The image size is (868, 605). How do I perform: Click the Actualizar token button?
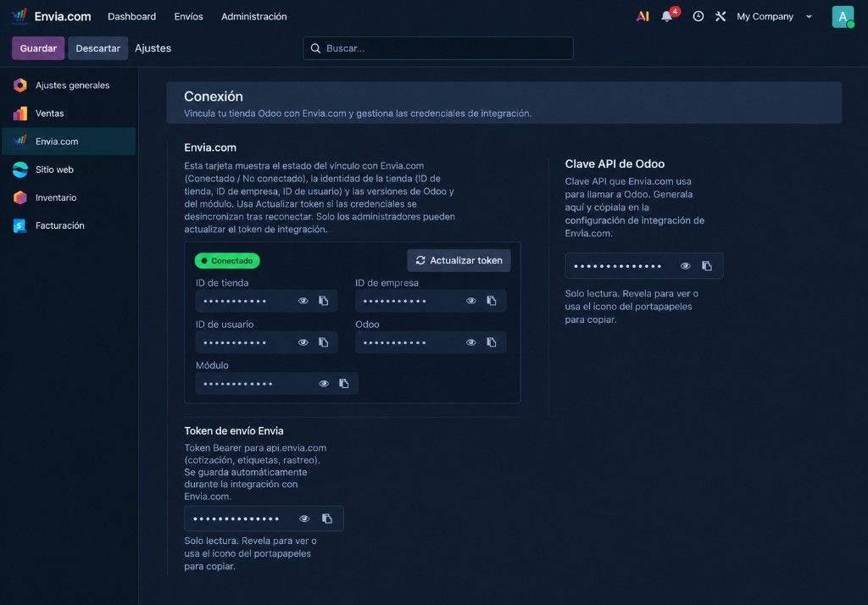point(459,260)
